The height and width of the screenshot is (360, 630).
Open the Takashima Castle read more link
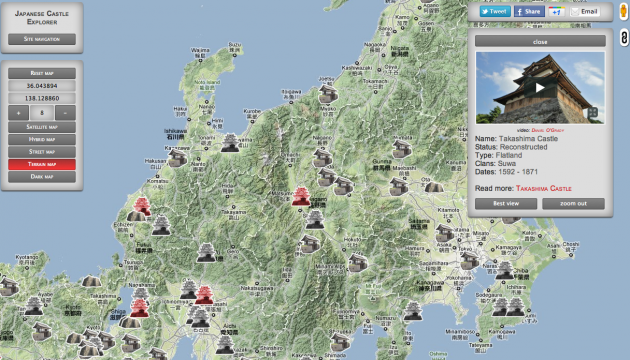coord(544,188)
